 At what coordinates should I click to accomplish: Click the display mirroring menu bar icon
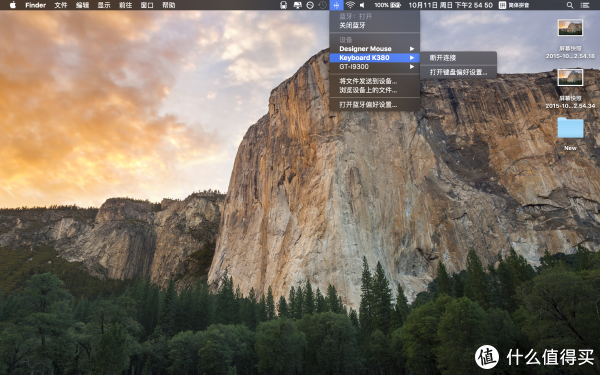pyautogui.click(x=297, y=5)
